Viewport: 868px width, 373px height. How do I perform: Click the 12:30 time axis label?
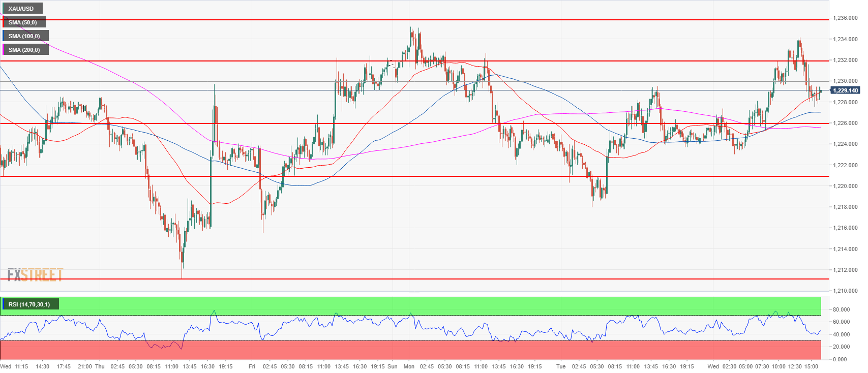pyautogui.click(x=795, y=366)
